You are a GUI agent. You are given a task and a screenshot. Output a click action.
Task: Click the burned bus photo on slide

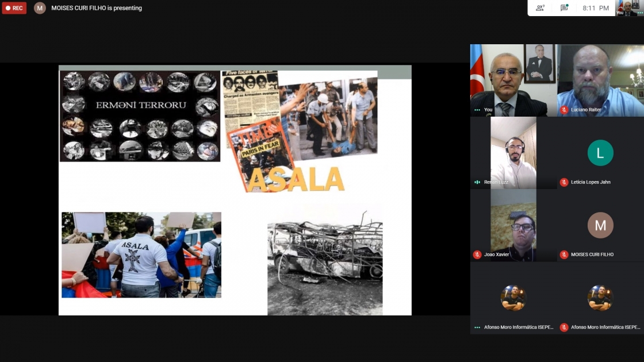[325, 264]
